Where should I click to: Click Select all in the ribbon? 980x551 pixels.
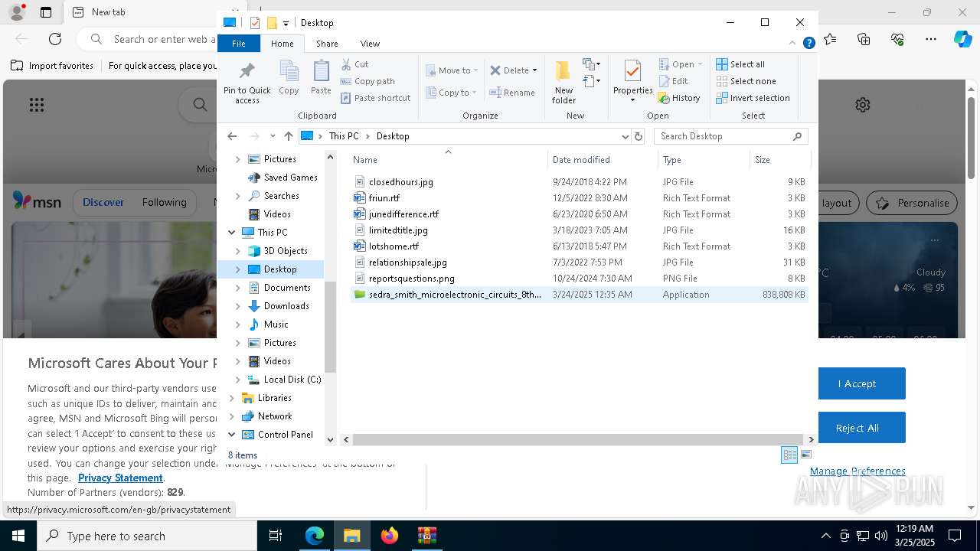pos(740,64)
